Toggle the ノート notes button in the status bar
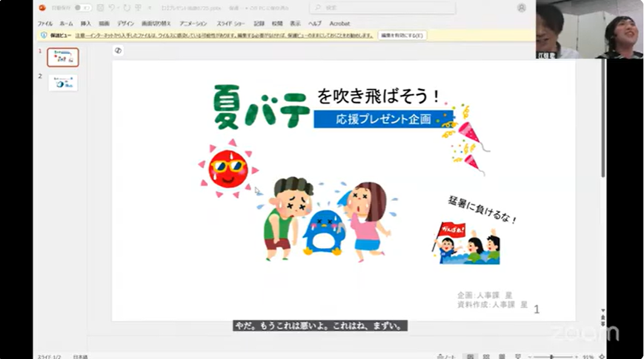This screenshot has width=644, height=359. [446, 357]
